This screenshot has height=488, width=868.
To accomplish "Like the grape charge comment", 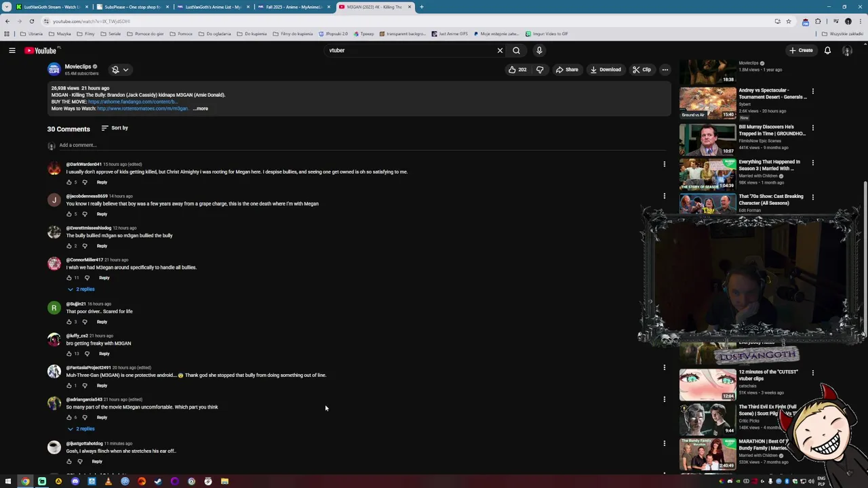I will coord(69,214).
